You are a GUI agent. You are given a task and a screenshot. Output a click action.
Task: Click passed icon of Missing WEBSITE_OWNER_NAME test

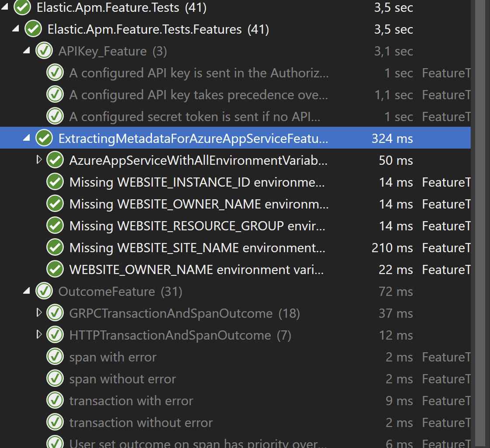click(x=55, y=204)
